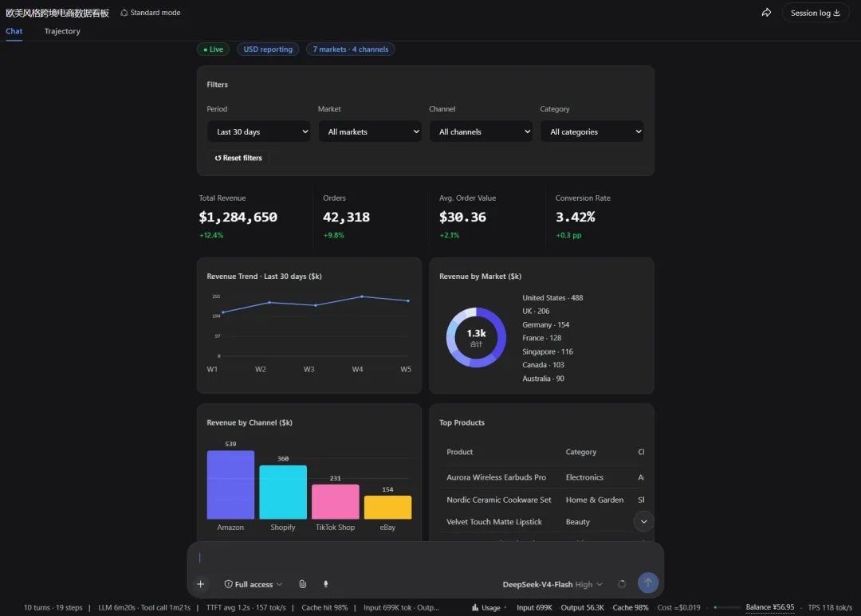Open the Period Last 30 days dropdown
The image size is (861, 616).
coord(258,131)
